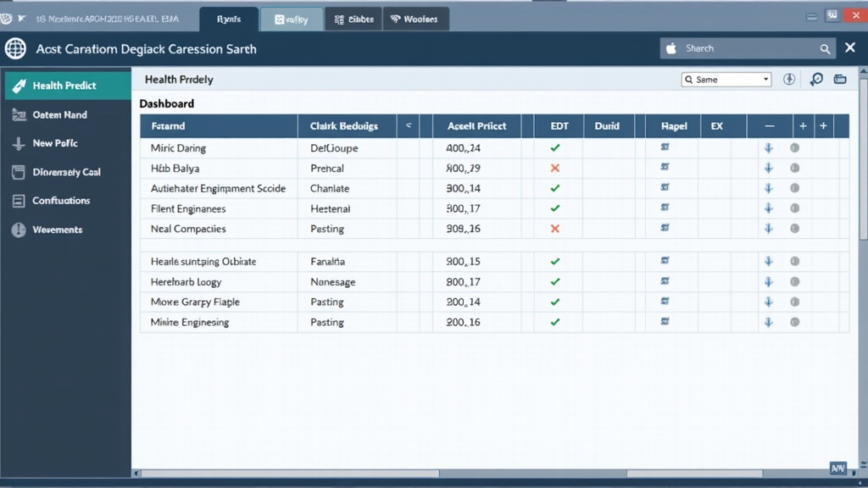Click gray circle icon in Autiehater Engimpment Scoide row
The height and width of the screenshot is (488, 868).
click(x=795, y=188)
